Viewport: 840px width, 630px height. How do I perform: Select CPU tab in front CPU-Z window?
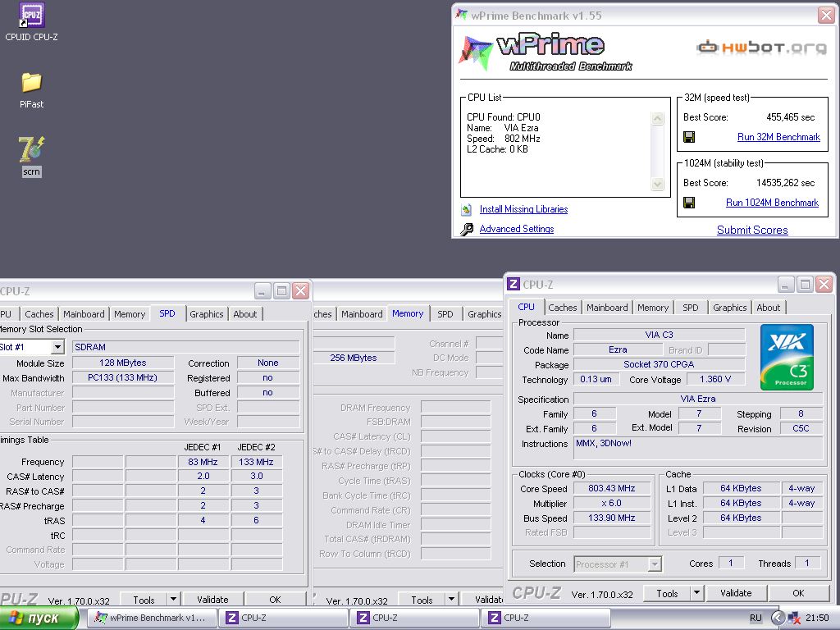point(526,307)
